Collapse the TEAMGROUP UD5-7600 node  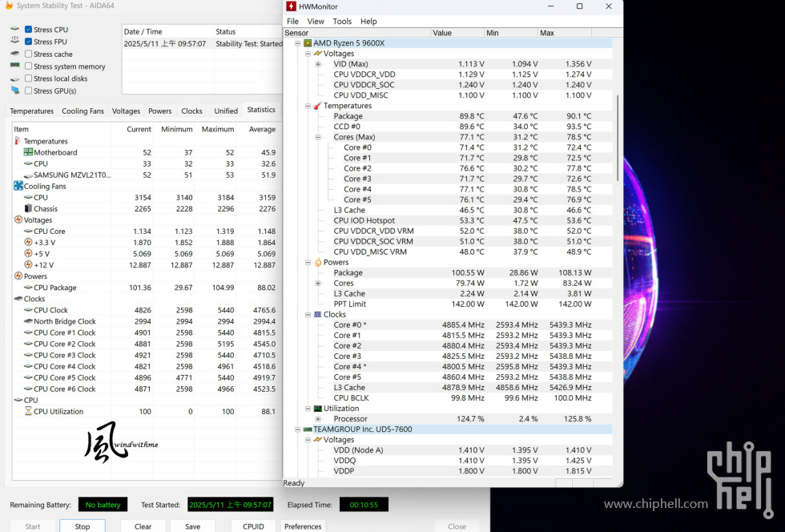pyautogui.click(x=298, y=429)
